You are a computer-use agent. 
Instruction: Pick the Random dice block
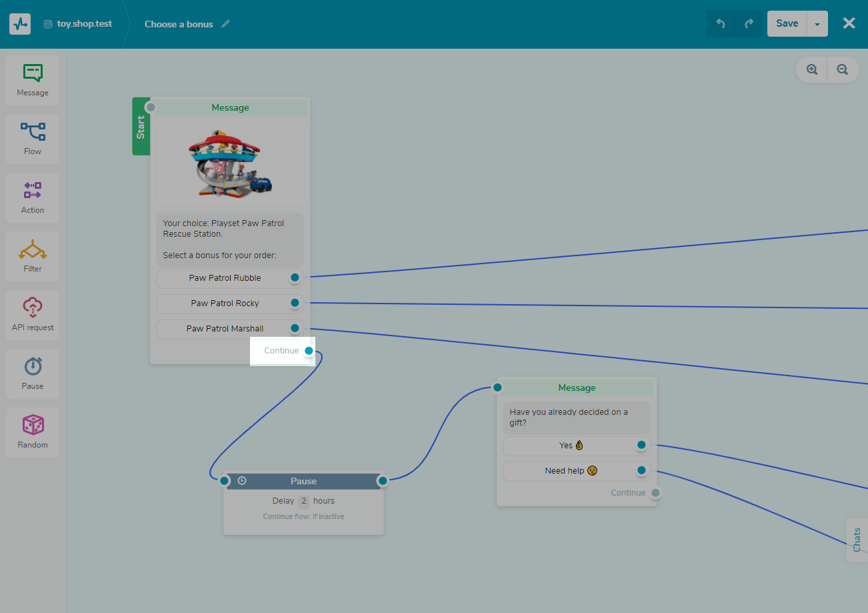click(33, 432)
